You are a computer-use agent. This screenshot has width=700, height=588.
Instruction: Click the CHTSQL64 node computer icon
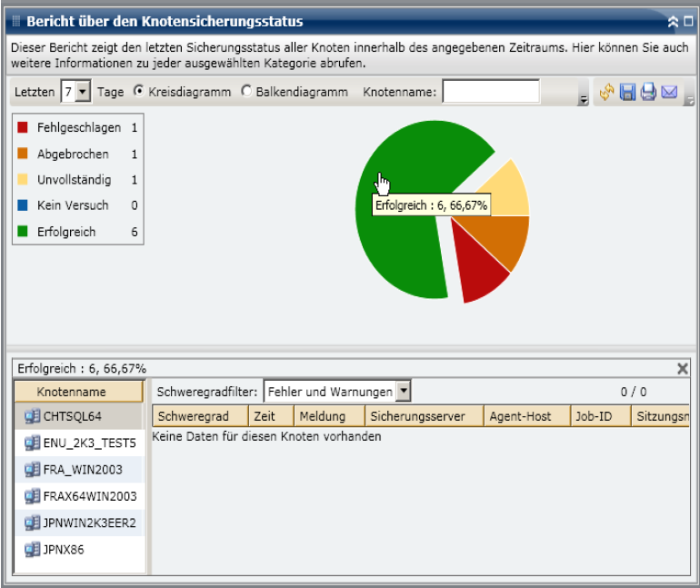(x=33, y=416)
